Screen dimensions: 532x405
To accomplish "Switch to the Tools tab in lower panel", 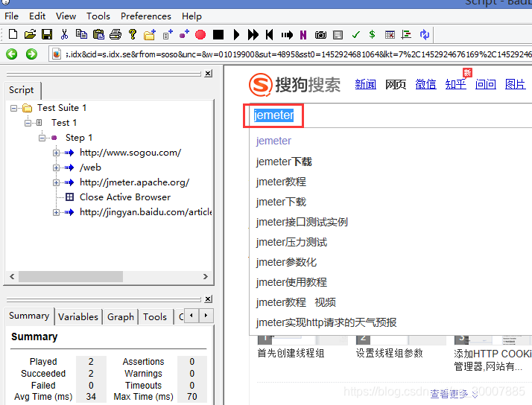I will [155, 317].
